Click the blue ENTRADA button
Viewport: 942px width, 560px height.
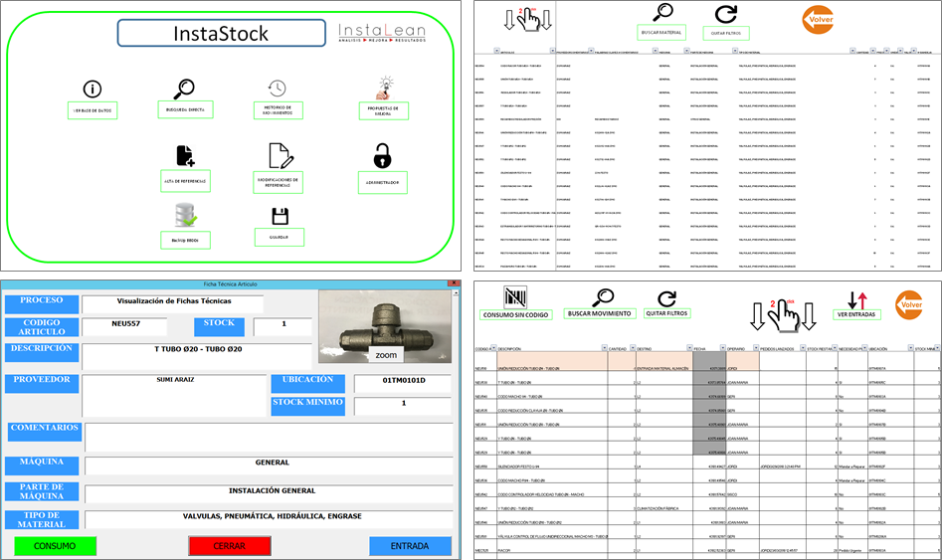tap(410, 546)
